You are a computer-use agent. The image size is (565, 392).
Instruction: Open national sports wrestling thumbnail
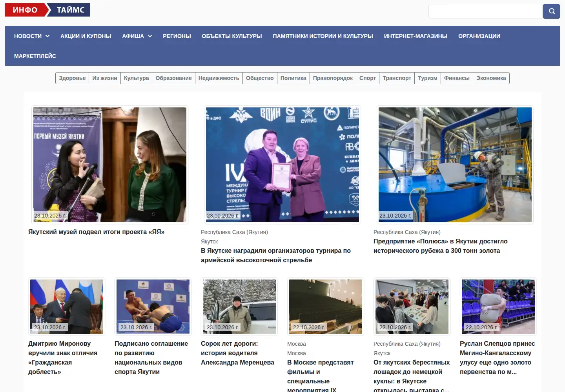pyautogui.click(x=153, y=307)
